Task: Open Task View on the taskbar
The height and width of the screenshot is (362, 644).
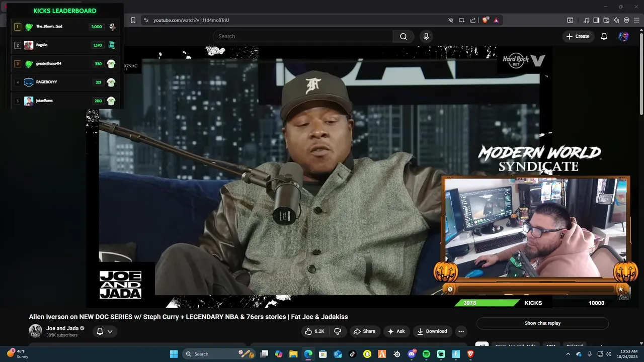Action: click(x=264, y=354)
